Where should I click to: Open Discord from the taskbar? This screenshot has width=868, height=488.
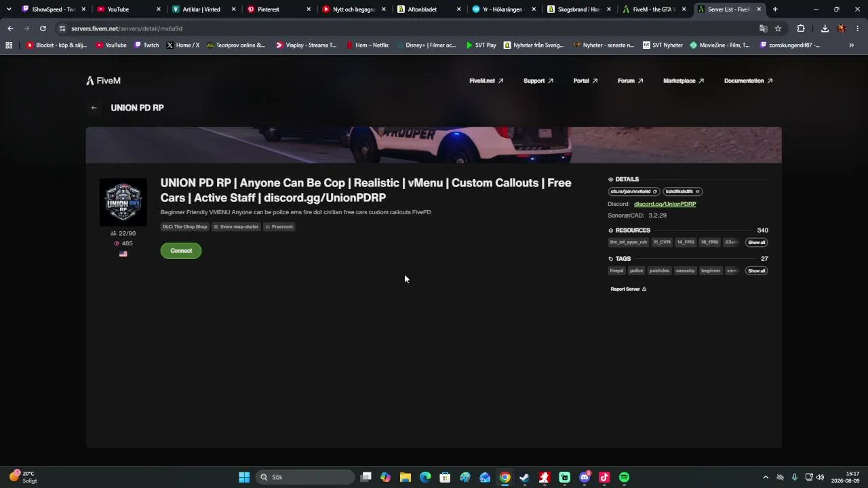point(585,477)
